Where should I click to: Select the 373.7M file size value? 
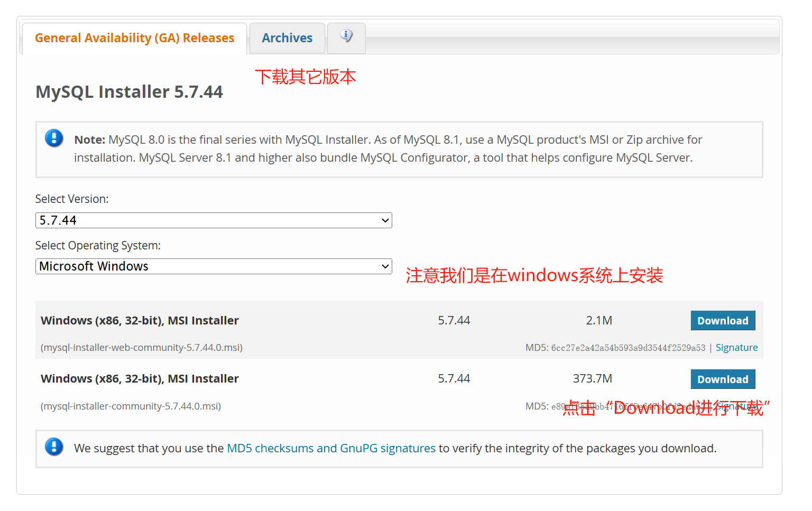pyautogui.click(x=593, y=378)
